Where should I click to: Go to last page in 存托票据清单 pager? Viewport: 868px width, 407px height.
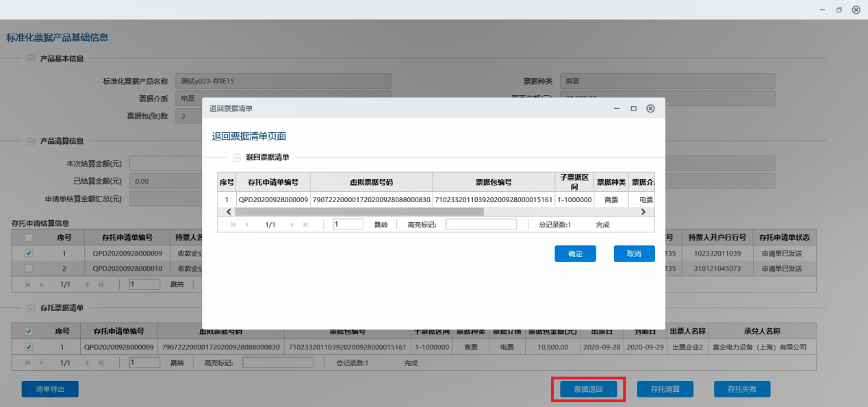[101, 363]
